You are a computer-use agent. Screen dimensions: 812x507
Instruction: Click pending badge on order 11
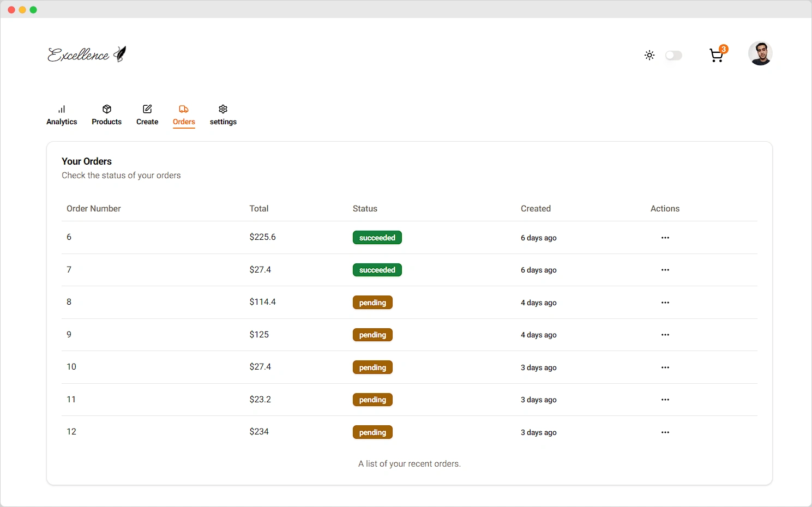(372, 400)
